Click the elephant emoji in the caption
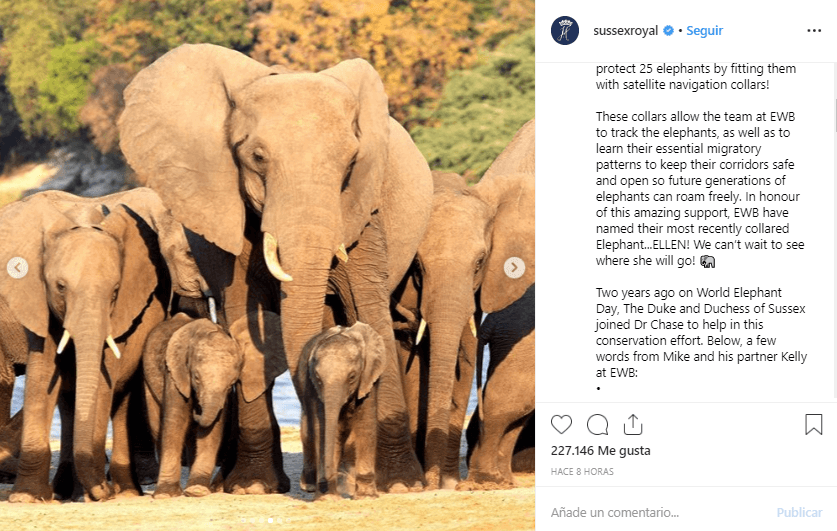837x531 pixels. (708, 262)
